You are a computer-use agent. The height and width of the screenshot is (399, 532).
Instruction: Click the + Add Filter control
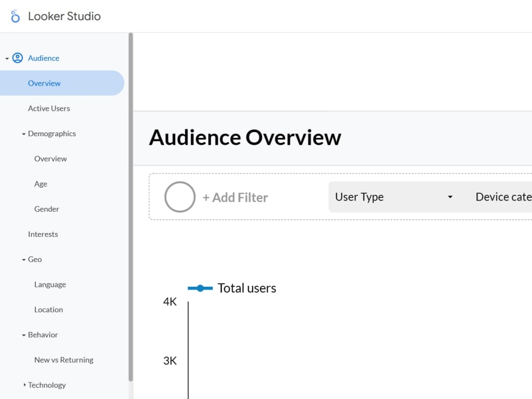point(235,197)
